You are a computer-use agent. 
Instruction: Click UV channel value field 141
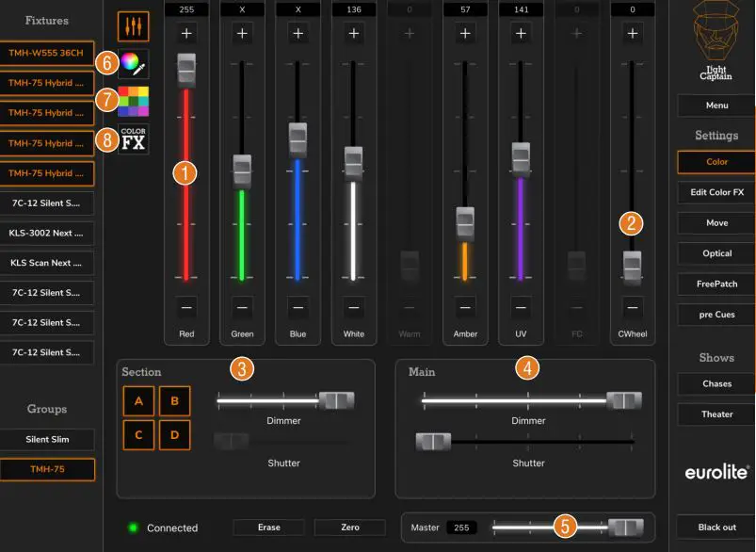pyautogui.click(x=521, y=9)
